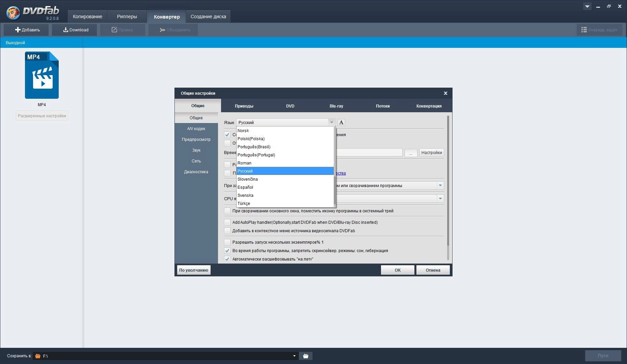Choose Svenska from the language list
Screen dimensions: 627x364
(285, 195)
